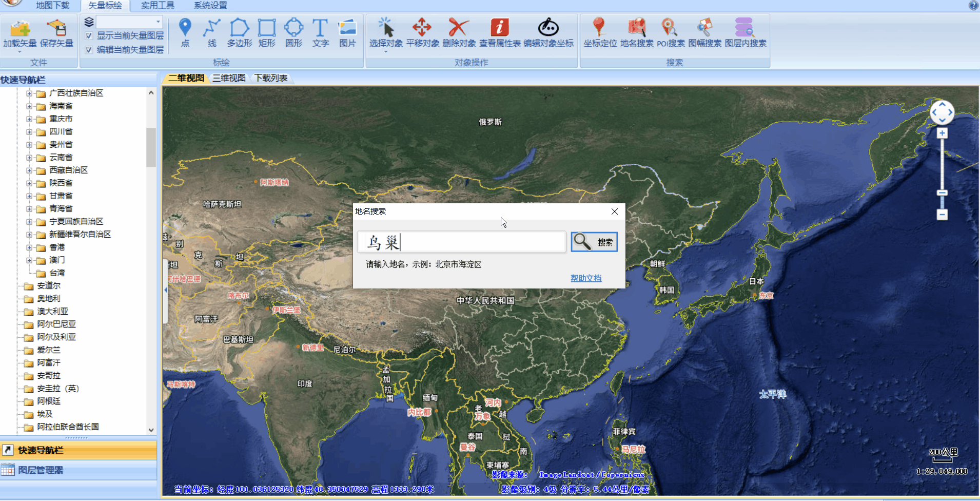The image size is (980, 501).
Task: Click the left panel collapse handle
Action: (x=165, y=291)
